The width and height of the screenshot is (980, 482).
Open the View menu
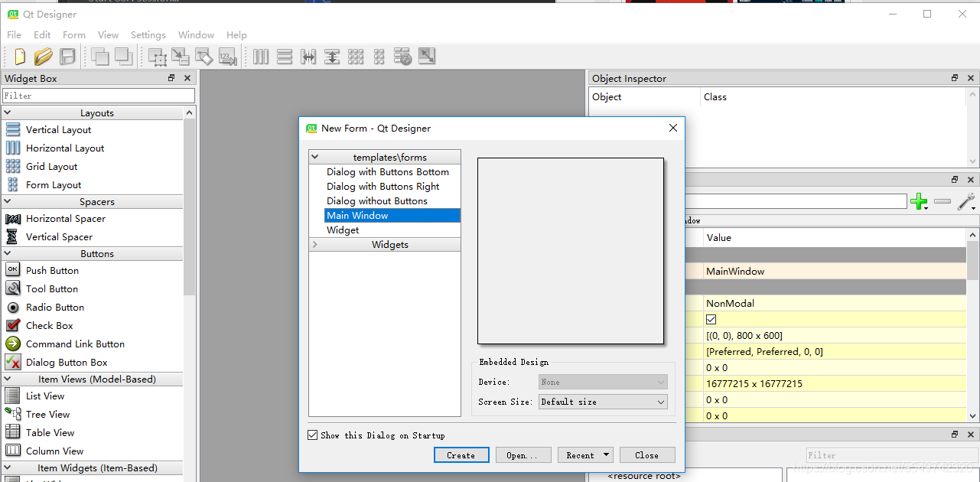tap(108, 35)
